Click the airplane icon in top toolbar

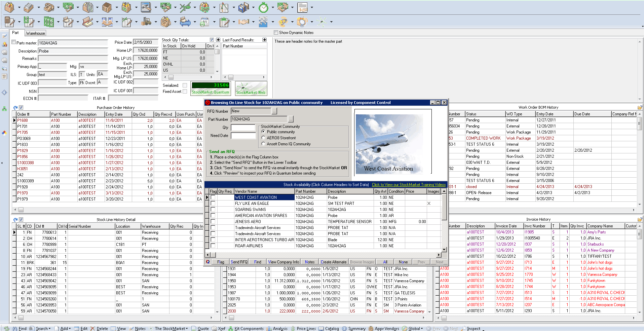pyautogui.click(x=185, y=7)
